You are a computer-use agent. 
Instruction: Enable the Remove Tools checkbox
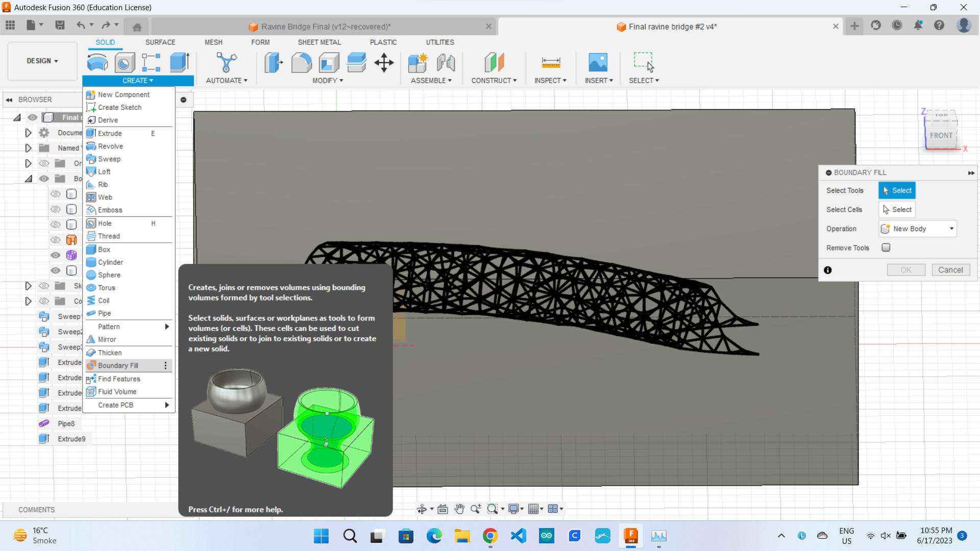pos(886,247)
